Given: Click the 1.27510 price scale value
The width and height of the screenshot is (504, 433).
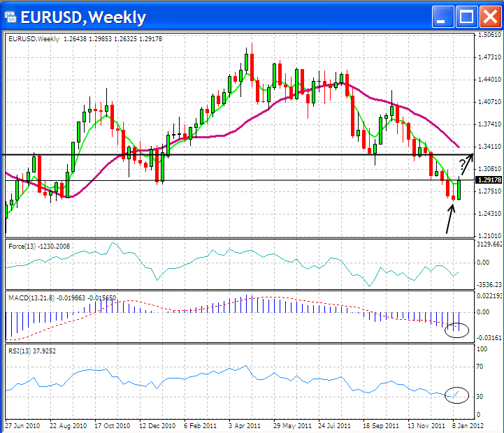Looking at the screenshot, I should [x=489, y=191].
